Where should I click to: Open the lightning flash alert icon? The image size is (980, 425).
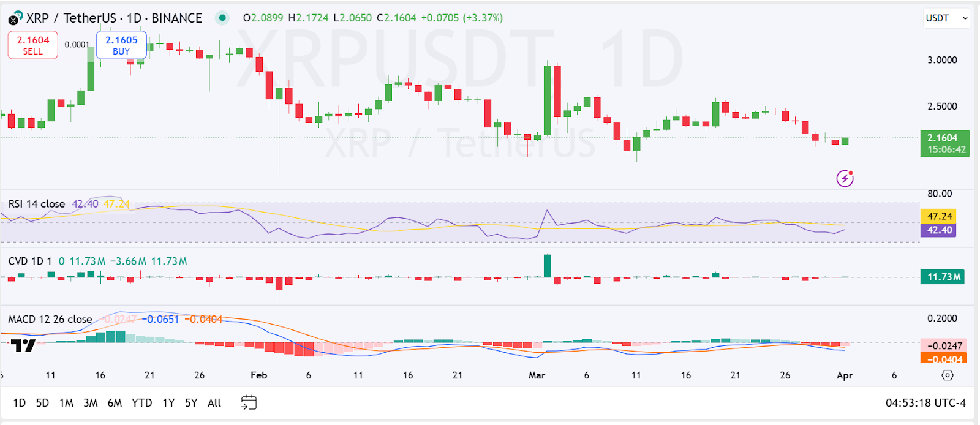tap(845, 178)
